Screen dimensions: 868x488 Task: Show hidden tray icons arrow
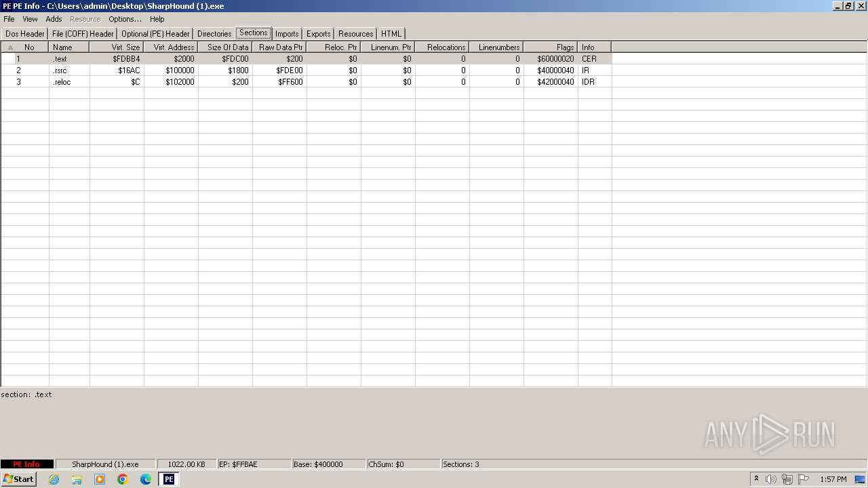(756, 479)
